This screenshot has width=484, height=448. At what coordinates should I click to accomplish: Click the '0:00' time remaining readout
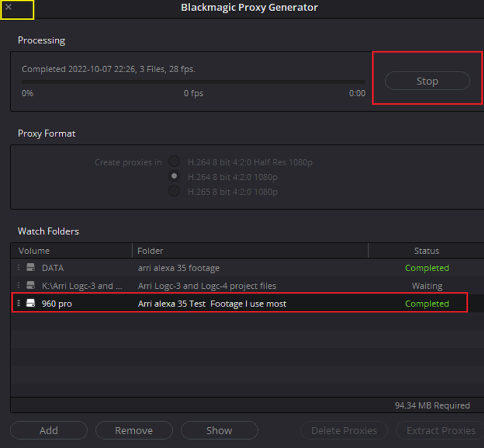tap(357, 93)
